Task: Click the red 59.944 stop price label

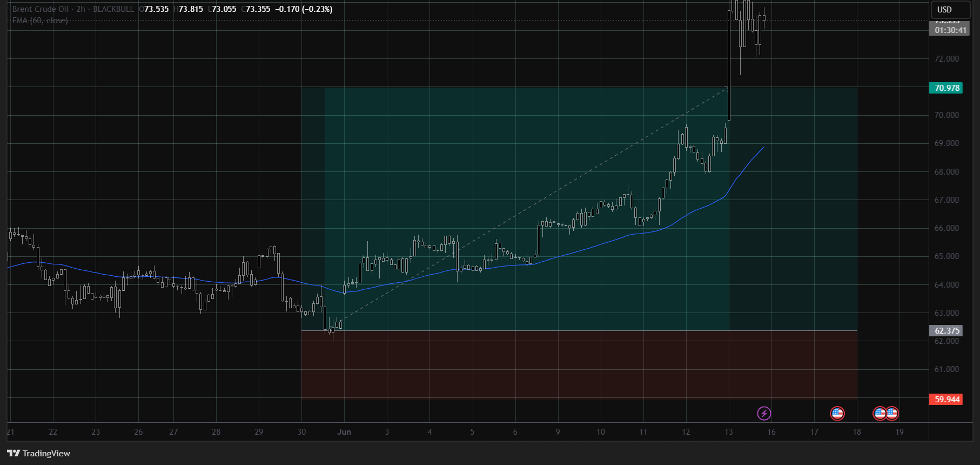Action: [947, 399]
